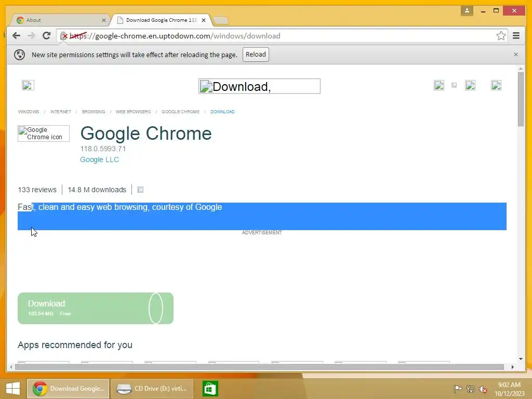Open the WEB BROWSERS breadcrumb link

click(x=133, y=112)
